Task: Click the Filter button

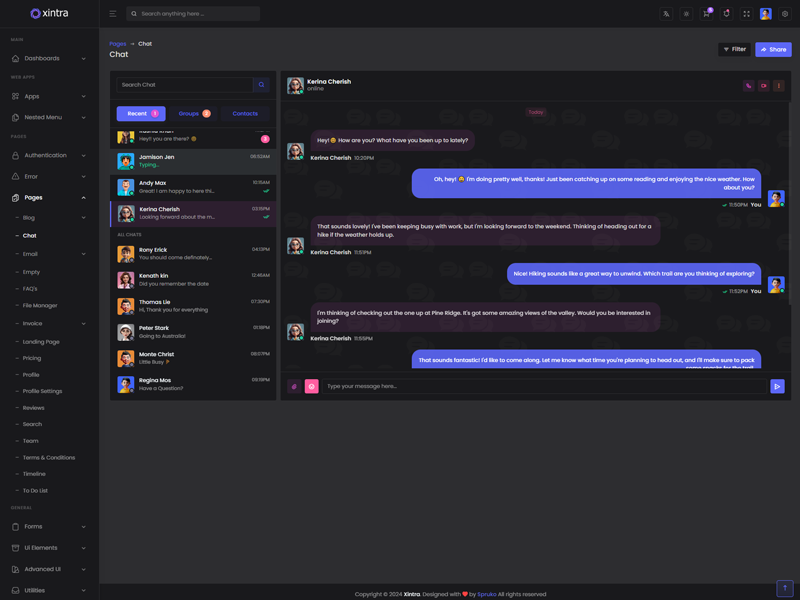Action: click(x=734, y=49)
